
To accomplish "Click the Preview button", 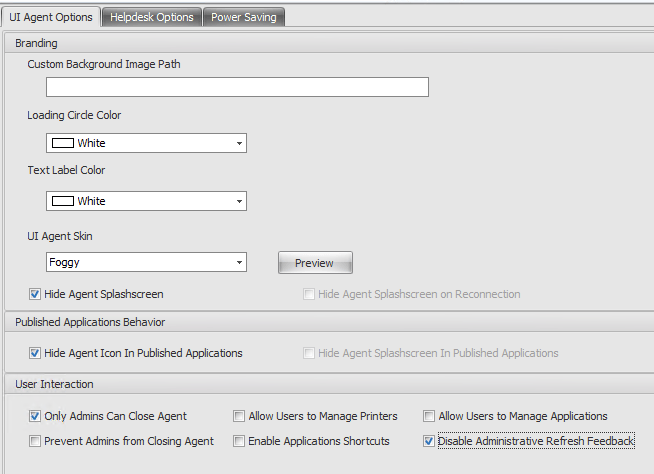I will (x=315, y=263).
